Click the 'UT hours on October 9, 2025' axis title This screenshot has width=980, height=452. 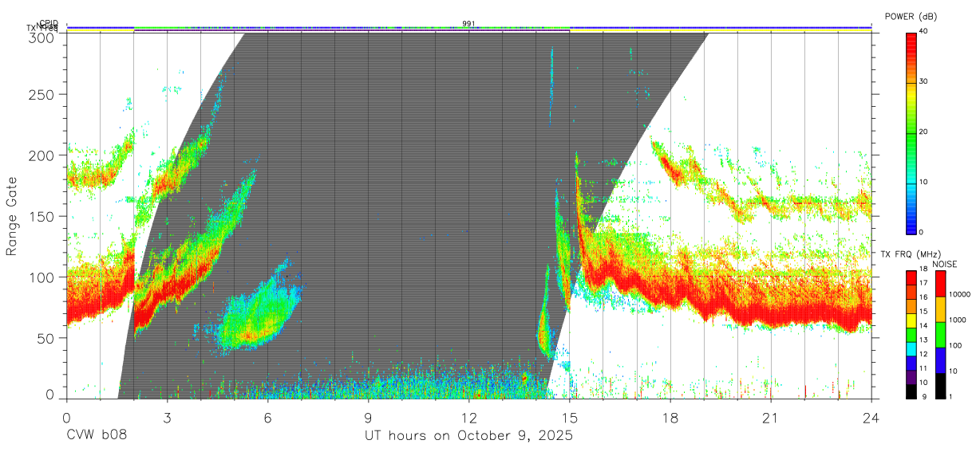tap(469, 436)
